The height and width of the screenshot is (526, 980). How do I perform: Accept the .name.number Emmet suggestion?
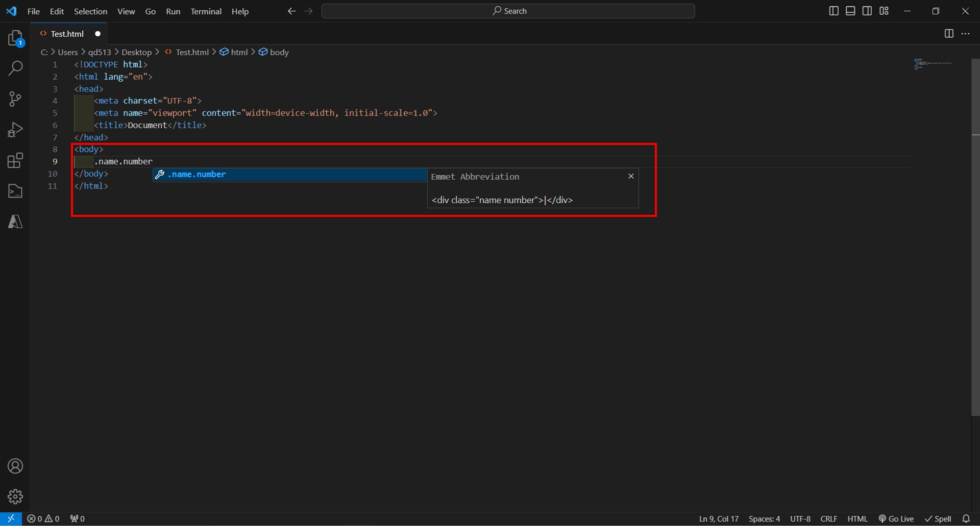coord(290,174)
